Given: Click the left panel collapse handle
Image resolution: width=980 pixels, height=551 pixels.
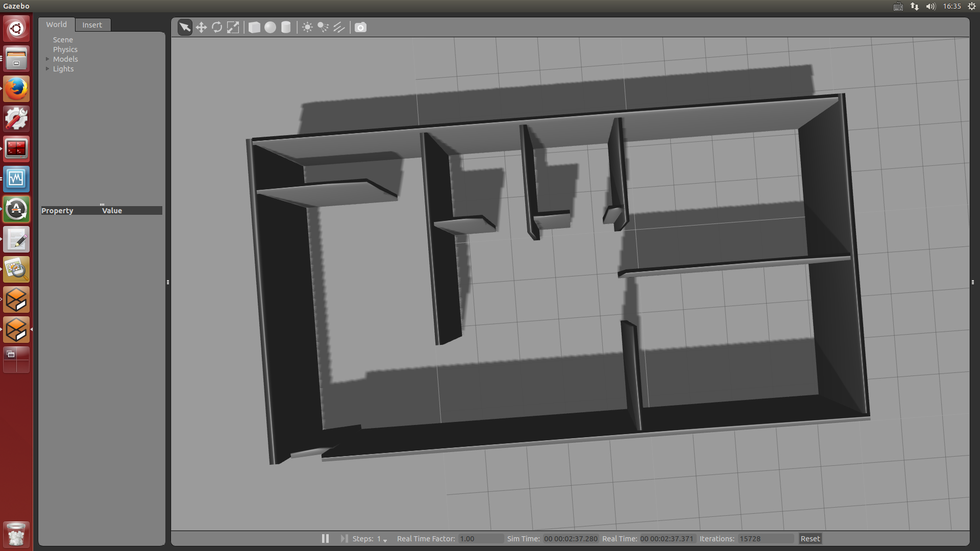Looking at the screenshot, I should coord(168,282).
